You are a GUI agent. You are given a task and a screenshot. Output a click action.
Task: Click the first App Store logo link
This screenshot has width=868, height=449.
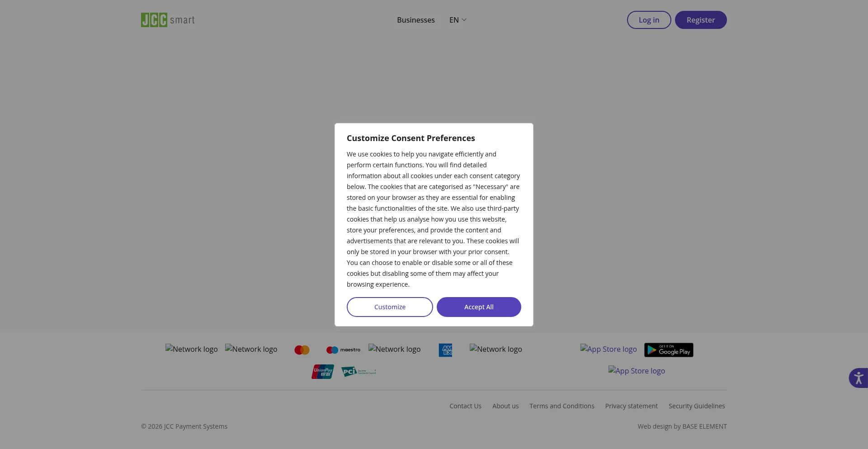(609, 349)
